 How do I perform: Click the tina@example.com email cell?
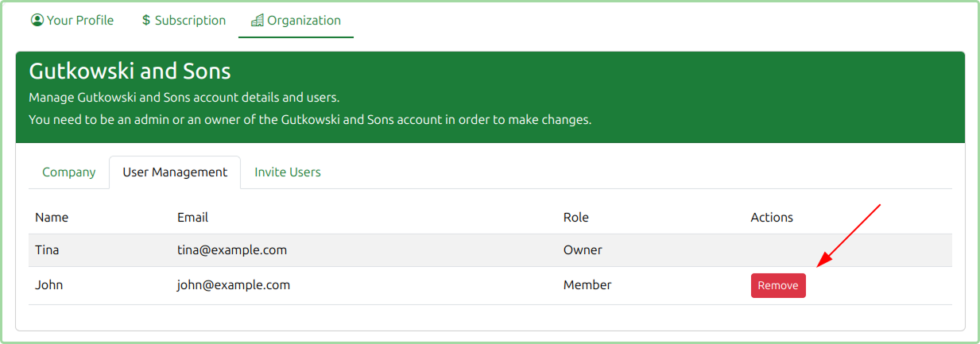tap(232, 250)
